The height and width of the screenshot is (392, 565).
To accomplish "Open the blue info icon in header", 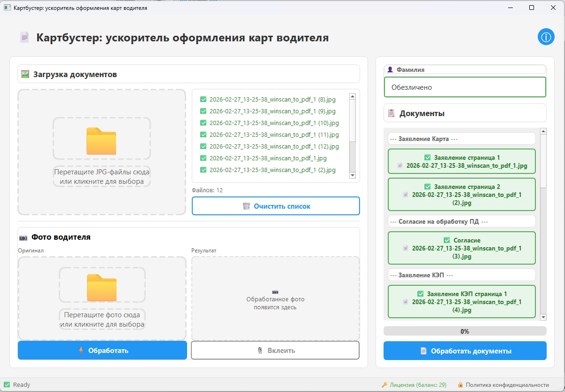I will pyautogui.click(x=546, y=37).
